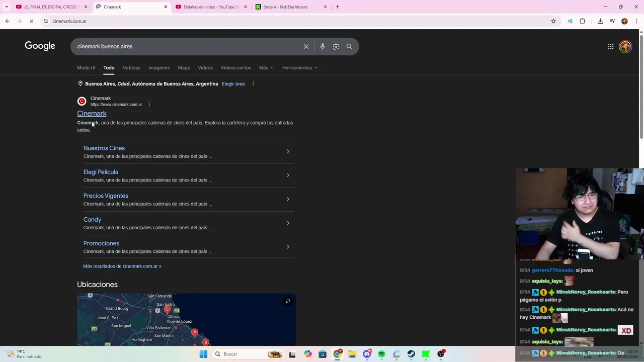Go to the Google logo homepage
Viewport: 644px width, 362px height.
tap(40, 46)
